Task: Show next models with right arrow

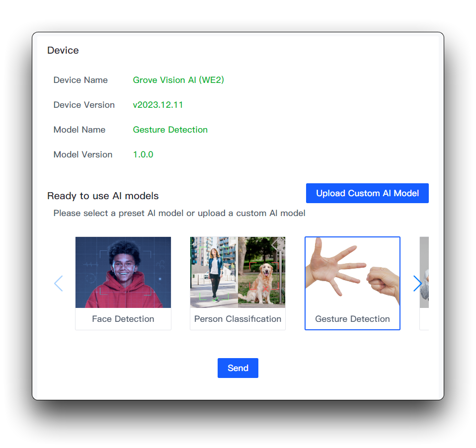Action: click(417, 283)
